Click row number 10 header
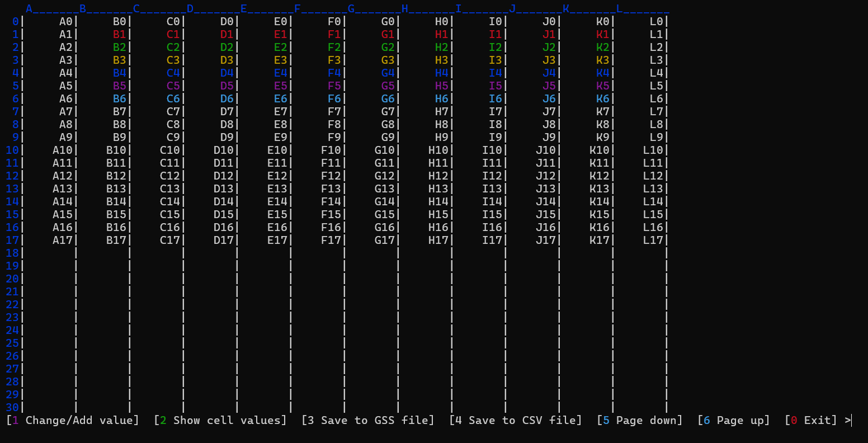The height and width of the screenshot is (443, 868). point(12,150)
